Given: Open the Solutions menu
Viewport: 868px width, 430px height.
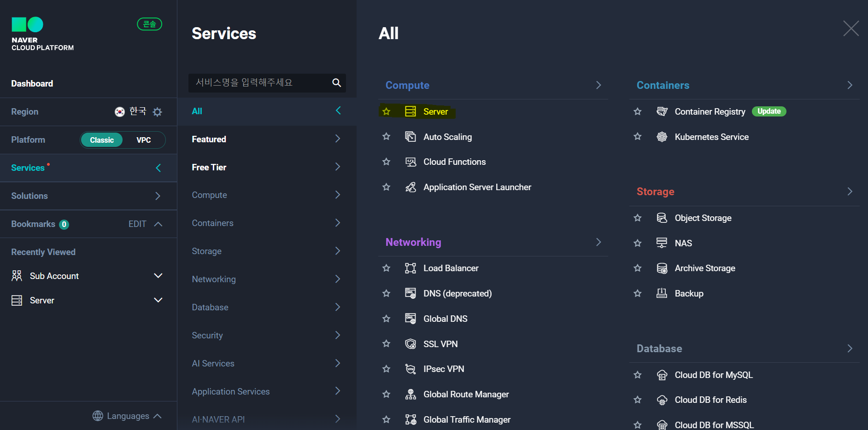Looking at the screenshot, I should 88,196.
